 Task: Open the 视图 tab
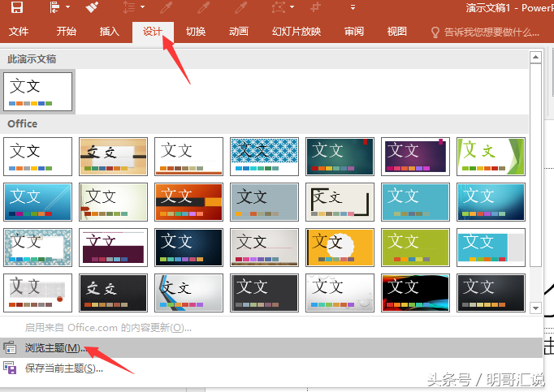[397, 32]
